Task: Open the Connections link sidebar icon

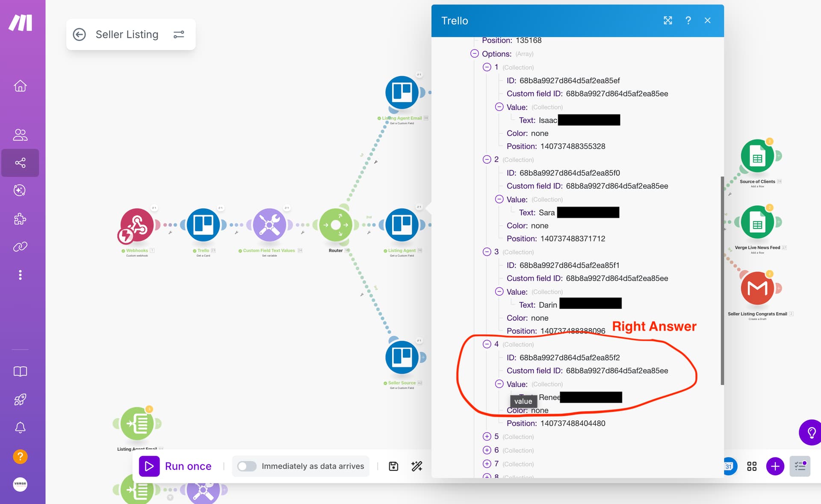Action: 20,247
